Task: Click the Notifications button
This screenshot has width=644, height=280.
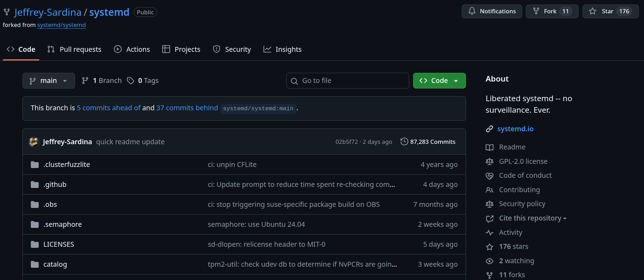Action: click(x=492, y=11)
